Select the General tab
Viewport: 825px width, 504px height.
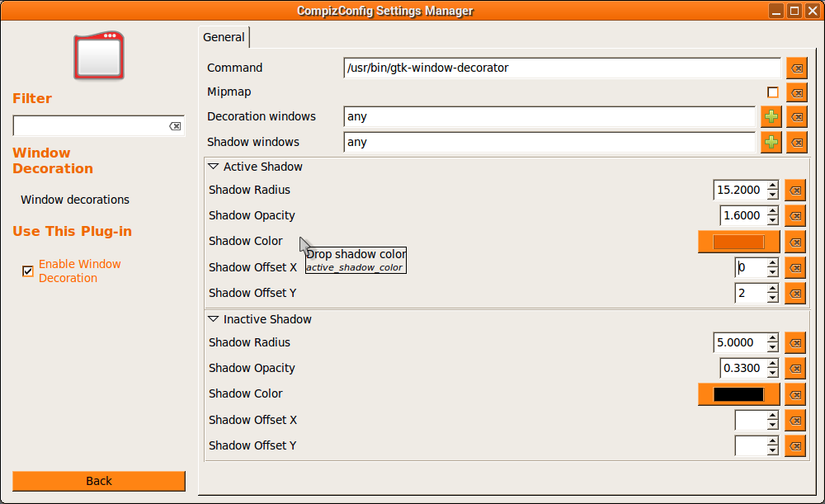(224, 37)
